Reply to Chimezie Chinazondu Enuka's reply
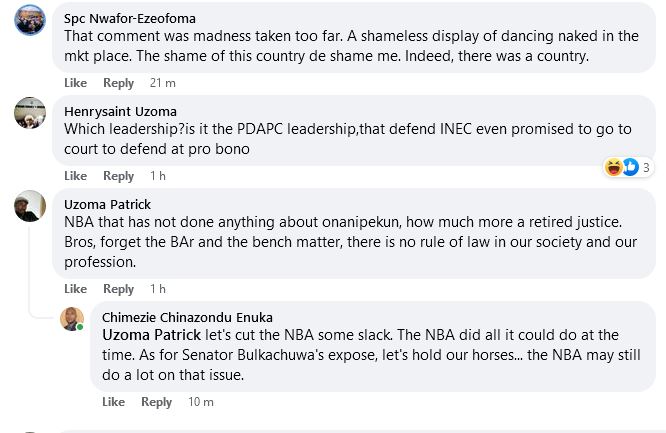Screen dimensions: 666x433 (156, 402)
